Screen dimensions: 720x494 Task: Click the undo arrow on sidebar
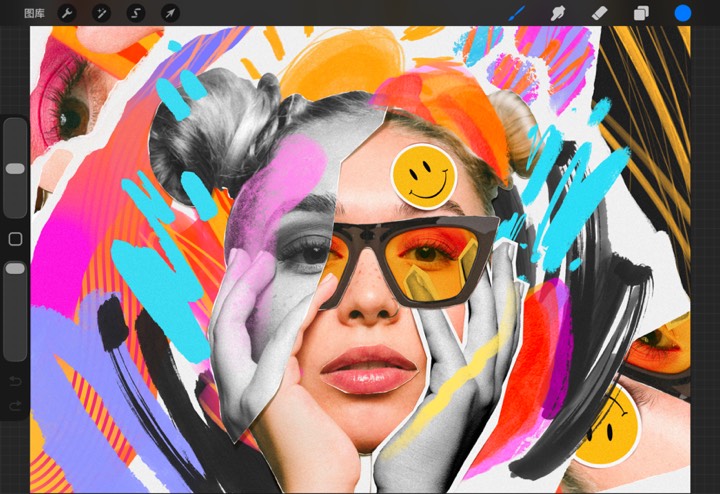[x=15, y=381]
